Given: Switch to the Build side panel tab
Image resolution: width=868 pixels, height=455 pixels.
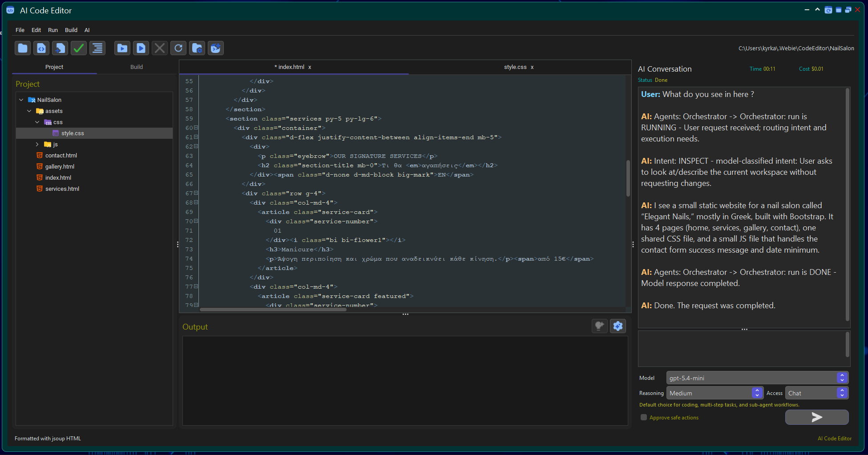Looking at the screenshot, I should 137,67.
